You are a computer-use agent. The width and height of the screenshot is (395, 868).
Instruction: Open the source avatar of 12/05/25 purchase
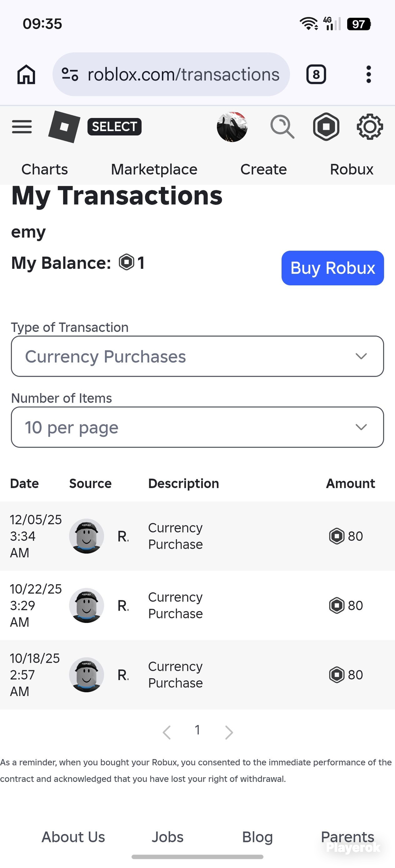click(87, 536)
